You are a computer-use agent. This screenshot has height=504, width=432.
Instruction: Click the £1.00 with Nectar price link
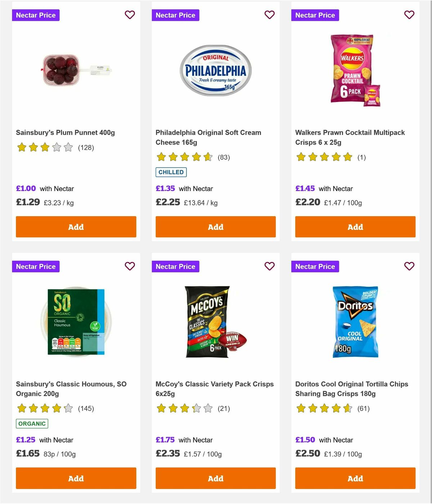tap(25, 188)
